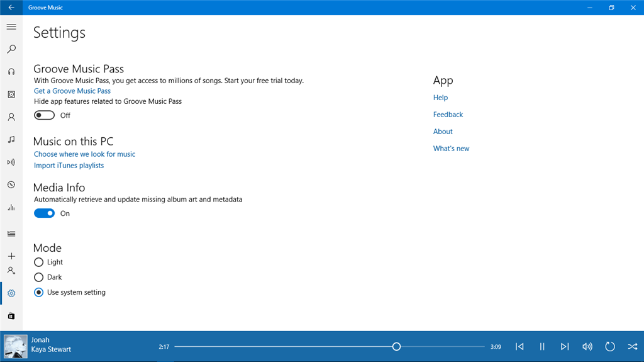Skip to previous track
Viewport: 644px width, 362px height.
pyautogui.click(x=519, y=347)
